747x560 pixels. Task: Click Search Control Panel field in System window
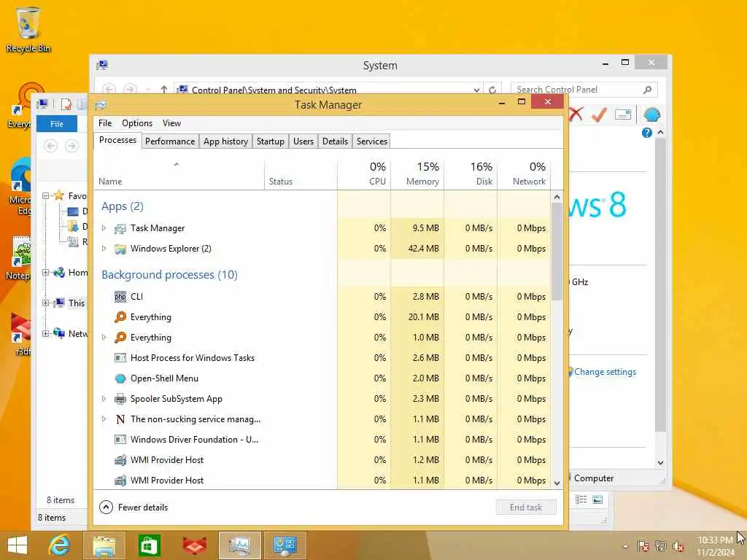pyautogui.click(x=584, y=90)
